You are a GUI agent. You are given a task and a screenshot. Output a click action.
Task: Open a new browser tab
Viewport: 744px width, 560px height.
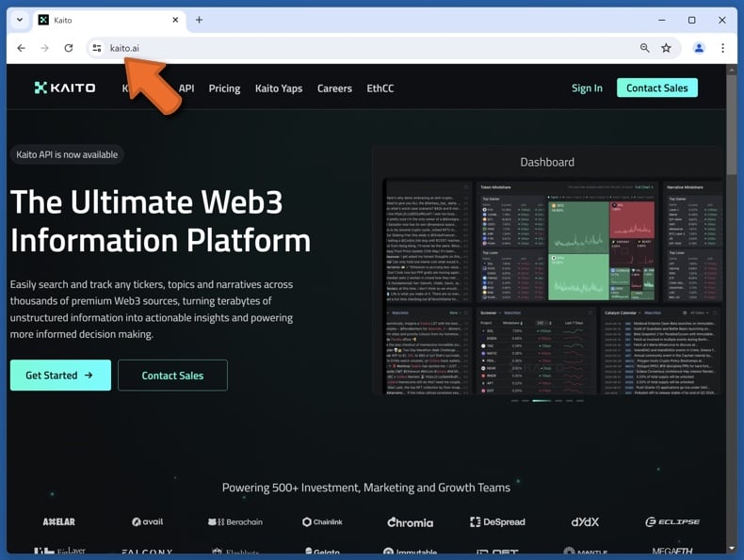pos(200,20)
